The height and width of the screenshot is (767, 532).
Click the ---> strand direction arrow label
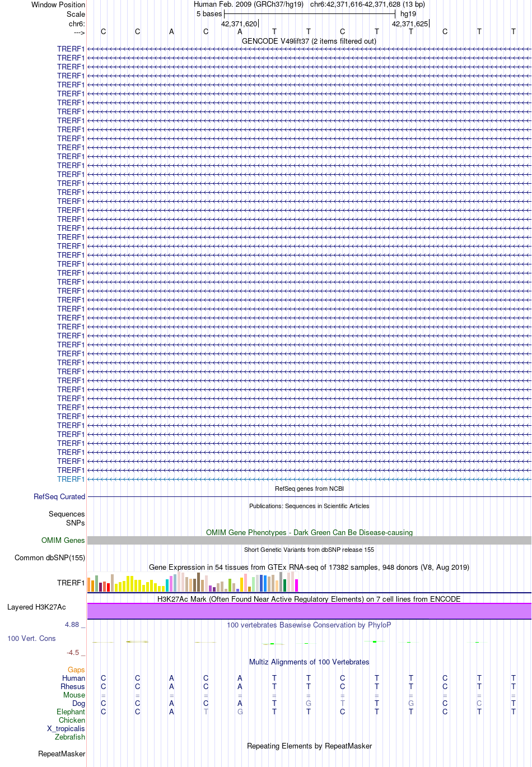click(79, 32)
